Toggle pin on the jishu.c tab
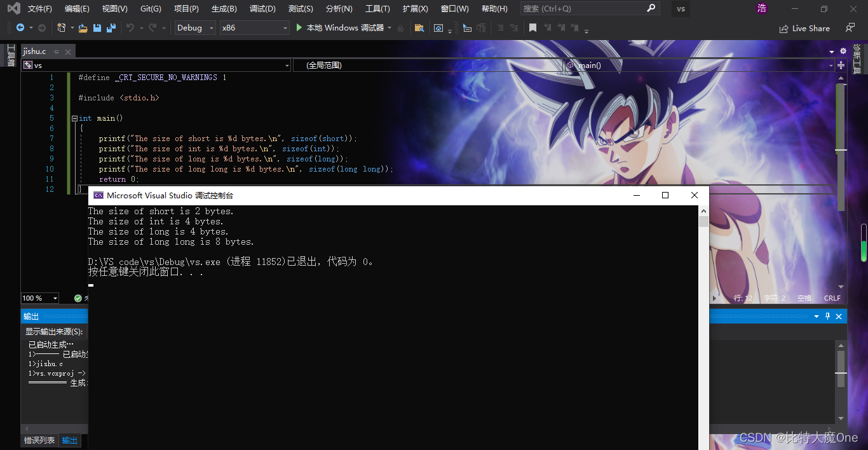This screenshot has height=450, width=868. (x=56, y=51)
